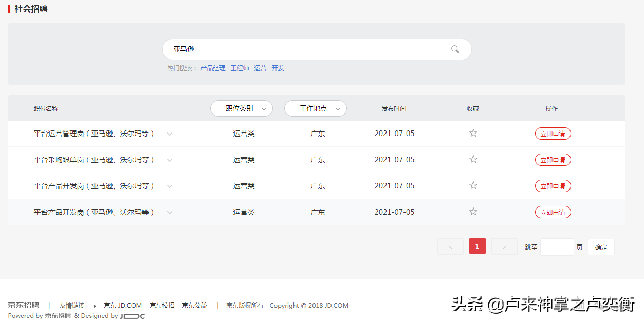The height and width of the screenshot is (322, 644).
Task: Expand details of 平台运营管理岗 row
Action: point(170,134)
